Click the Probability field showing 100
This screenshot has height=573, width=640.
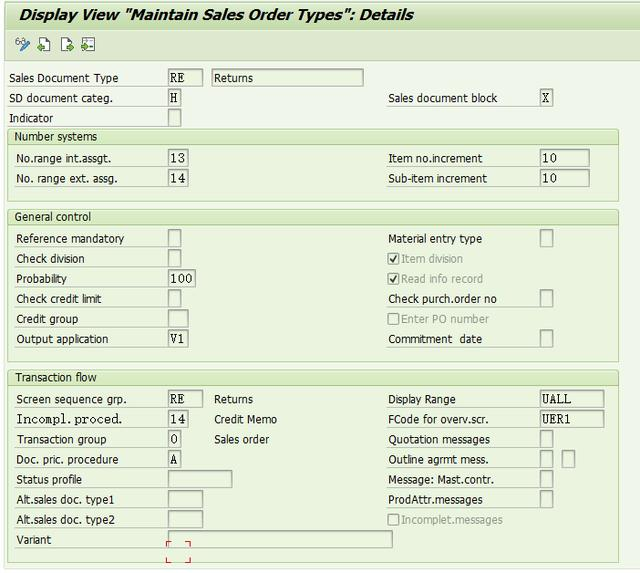pyautogui.click(x=181, y=279)
